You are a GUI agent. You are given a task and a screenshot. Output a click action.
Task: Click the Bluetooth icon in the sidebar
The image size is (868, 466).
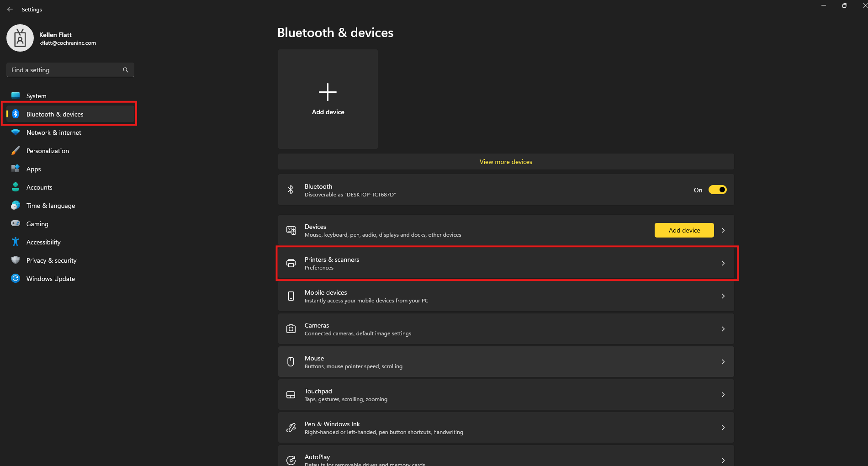coord(16,114)
